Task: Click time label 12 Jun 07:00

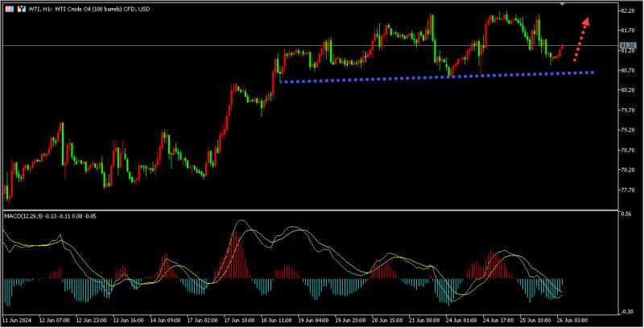Action: tap(54, 320)
